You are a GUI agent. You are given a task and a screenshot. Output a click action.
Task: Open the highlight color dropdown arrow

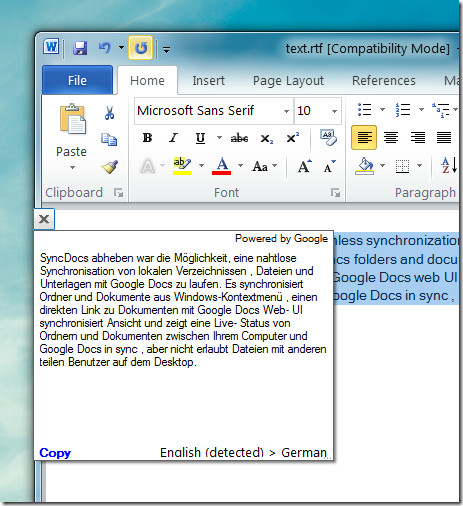(x=201, y=165)
